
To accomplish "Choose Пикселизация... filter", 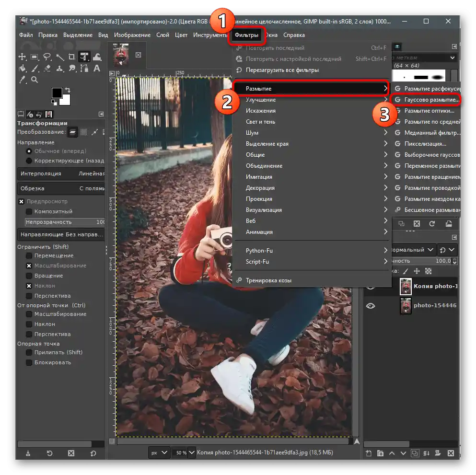I will click(x=427, y=144).
